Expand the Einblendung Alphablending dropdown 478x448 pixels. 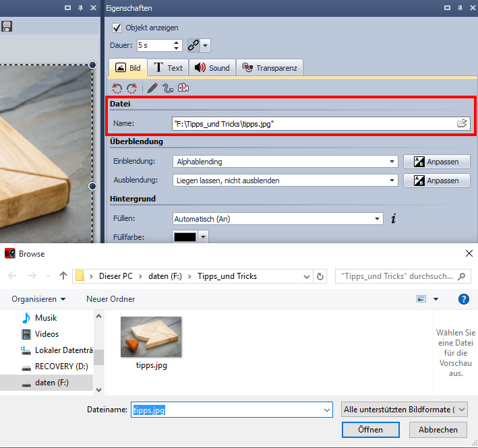[392, 162]
